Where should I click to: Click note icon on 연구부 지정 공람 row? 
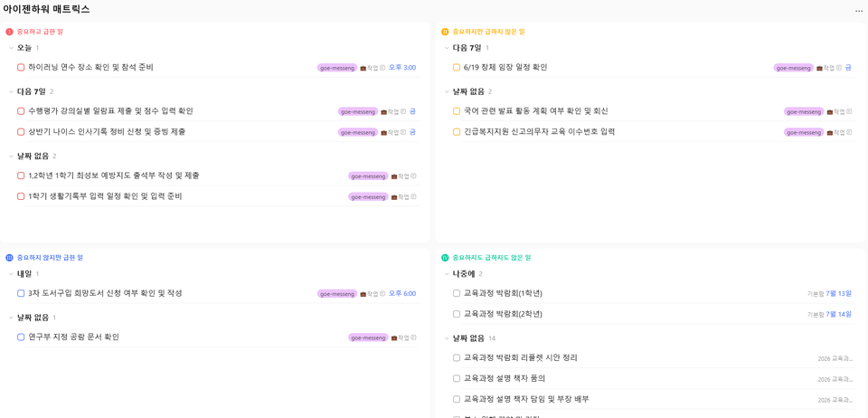point(413,337)
